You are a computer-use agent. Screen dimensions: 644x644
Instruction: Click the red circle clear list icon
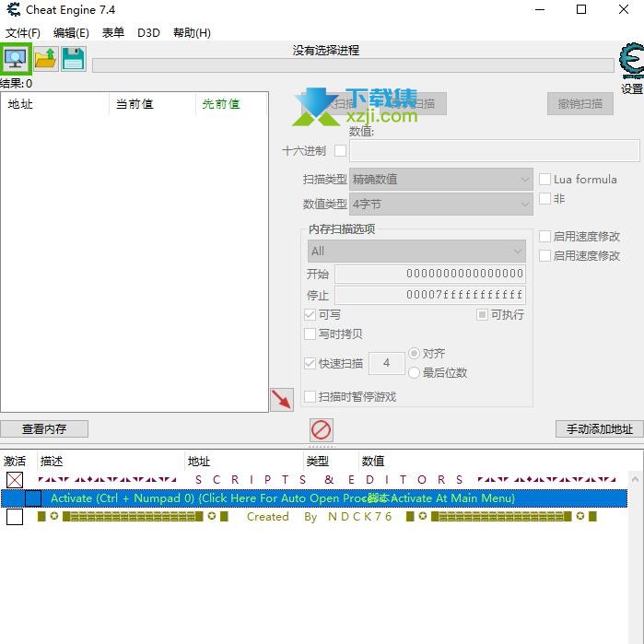(322, 430)
